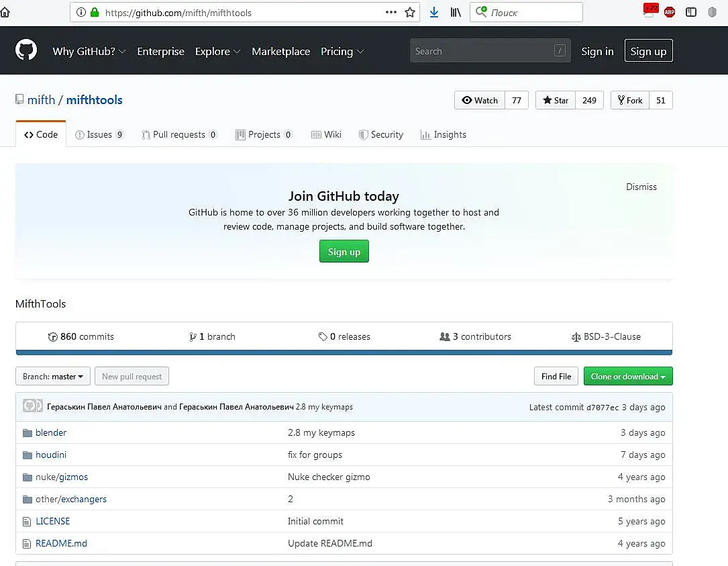Click the Star button
Screen dimensions: 728x566
556,100
